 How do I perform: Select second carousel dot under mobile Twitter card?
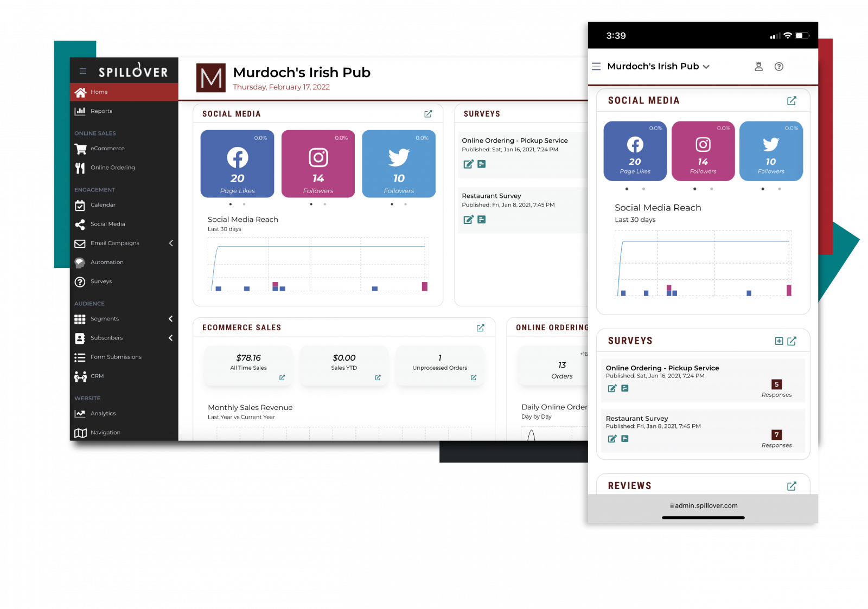coord(780,189)
